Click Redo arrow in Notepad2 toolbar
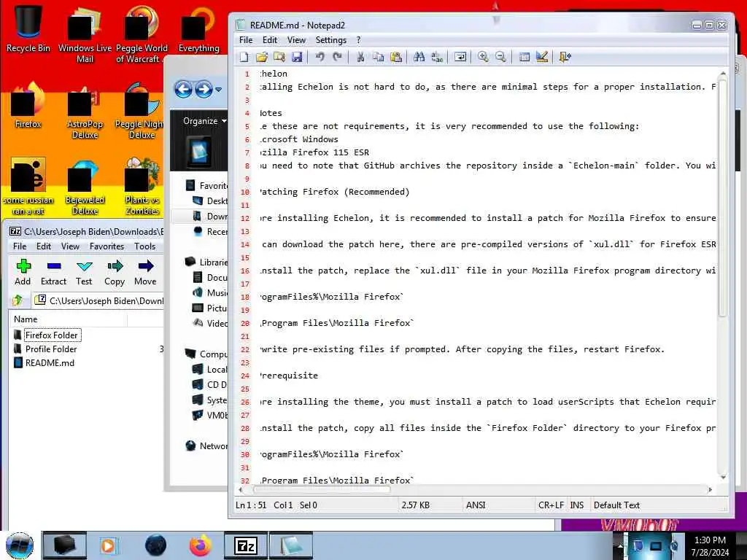Viewport: 747px width, 560px height. [337, 57]
